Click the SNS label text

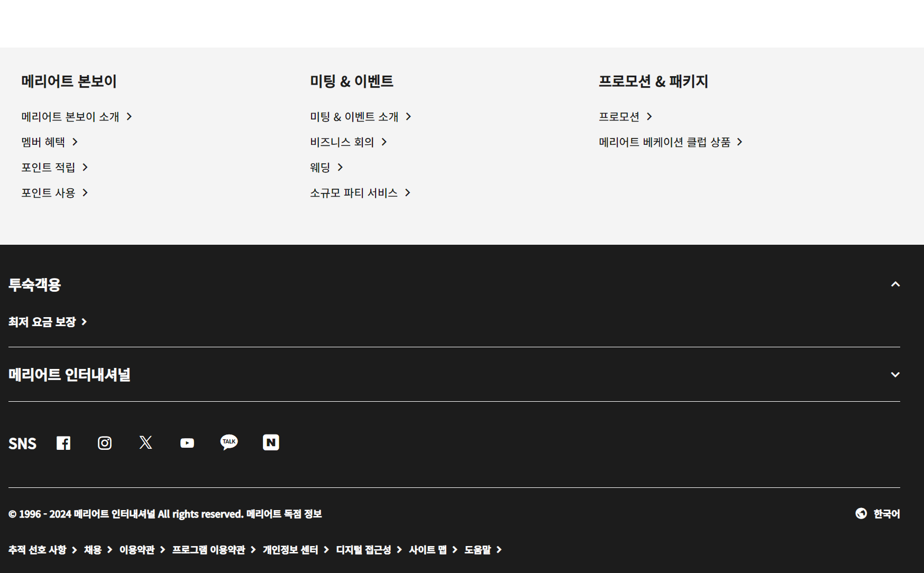[x=22, y=443]
